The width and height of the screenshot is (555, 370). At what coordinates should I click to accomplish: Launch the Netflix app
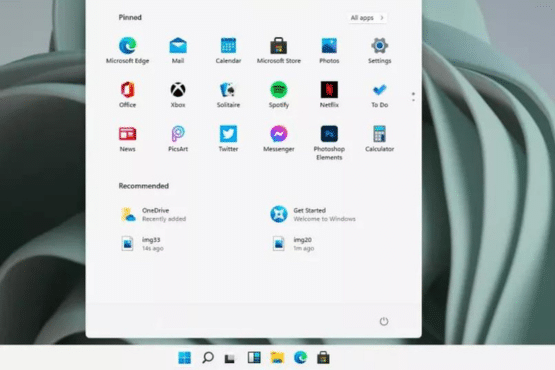tap(329, 95)
